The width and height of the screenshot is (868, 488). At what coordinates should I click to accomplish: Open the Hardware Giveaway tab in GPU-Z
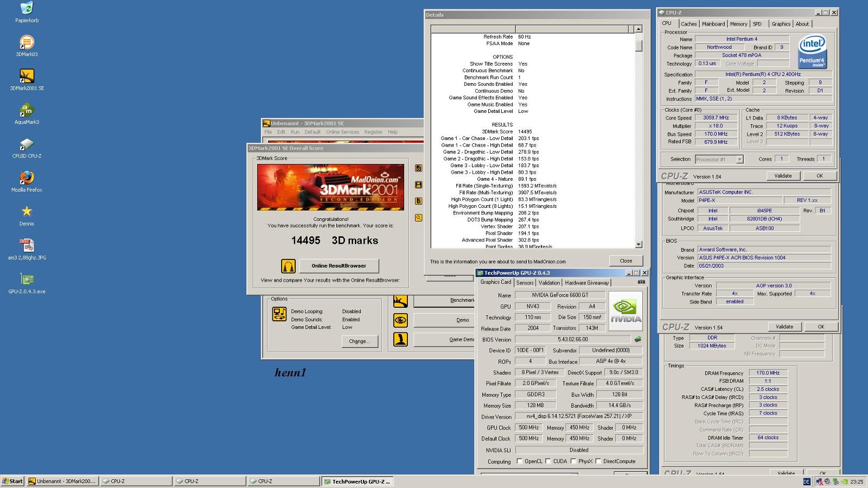click(x=587, y=283)
